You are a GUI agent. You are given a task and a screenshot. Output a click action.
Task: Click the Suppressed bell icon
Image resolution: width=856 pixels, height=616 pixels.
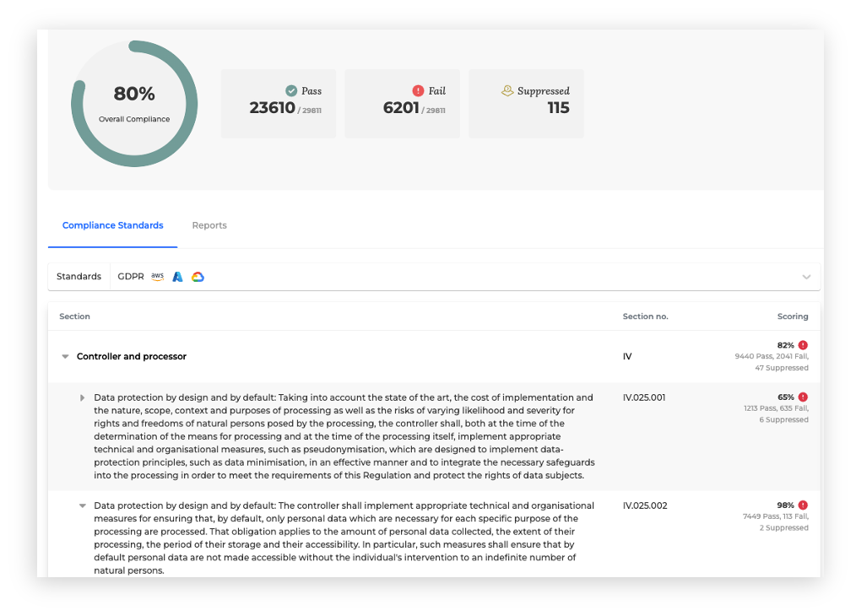click(x=507, y=91)
